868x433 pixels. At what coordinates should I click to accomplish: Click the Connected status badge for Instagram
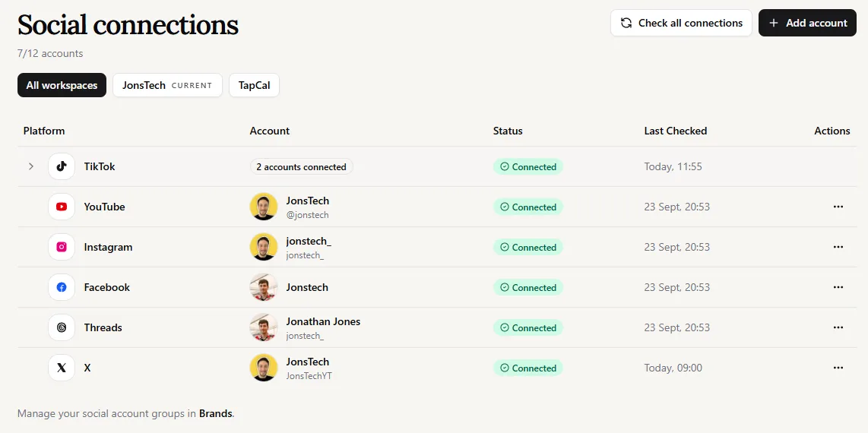(x=528, y=247)
